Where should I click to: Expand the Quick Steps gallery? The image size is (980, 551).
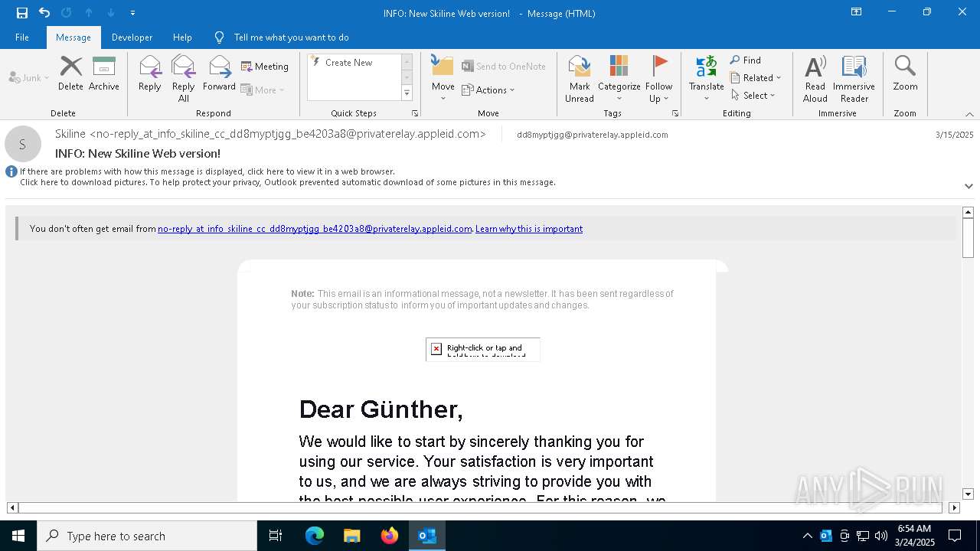(407, 93)
